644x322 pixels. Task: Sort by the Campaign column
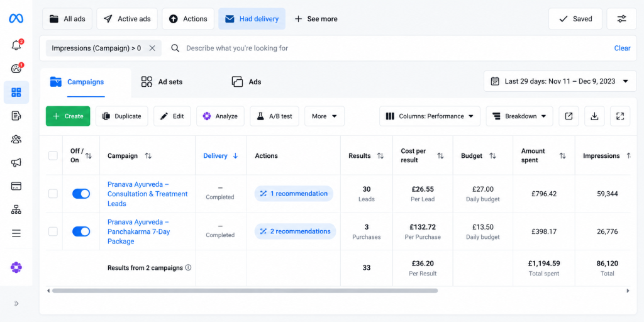[148, 156]
